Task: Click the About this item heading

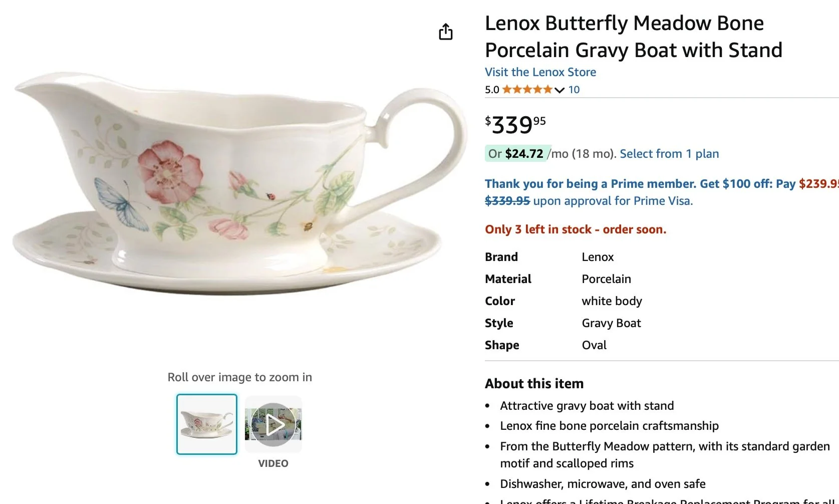Action: pos(534,384)
